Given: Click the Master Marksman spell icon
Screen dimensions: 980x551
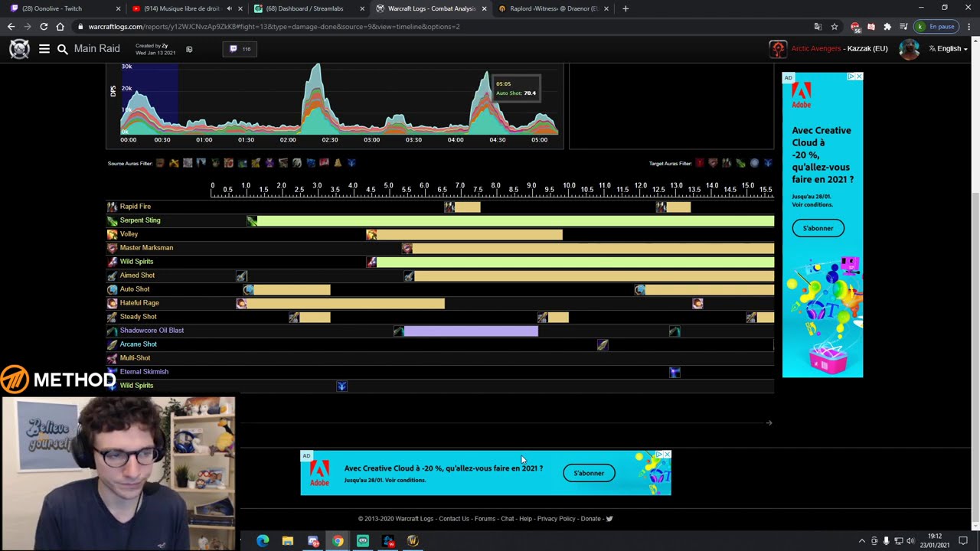Looking at the screenshot, I should click(113, 248).
